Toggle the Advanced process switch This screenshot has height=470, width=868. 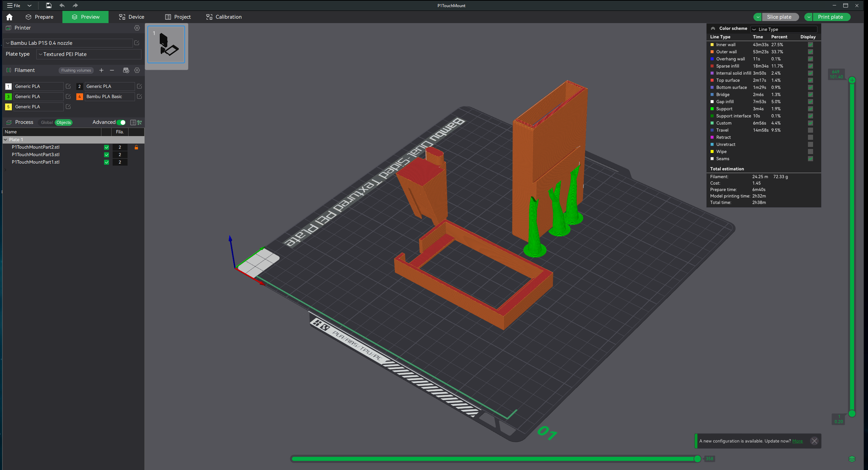pyautogui.click(x=121, y=123)
